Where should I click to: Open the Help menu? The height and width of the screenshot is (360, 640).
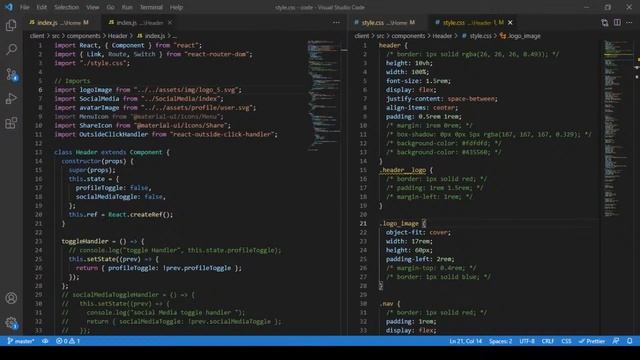click(x=176, y=7)
